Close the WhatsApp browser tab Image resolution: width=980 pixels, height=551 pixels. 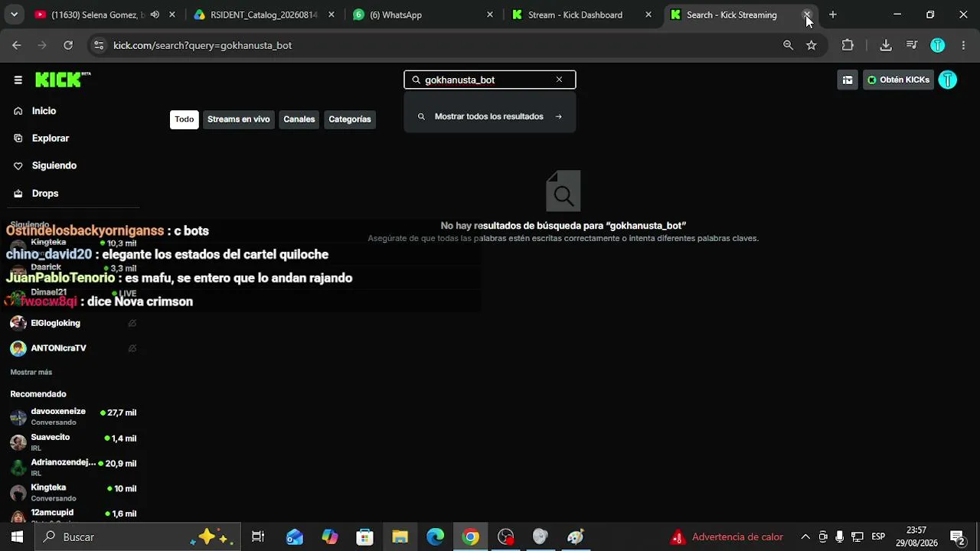coord(490,15)
